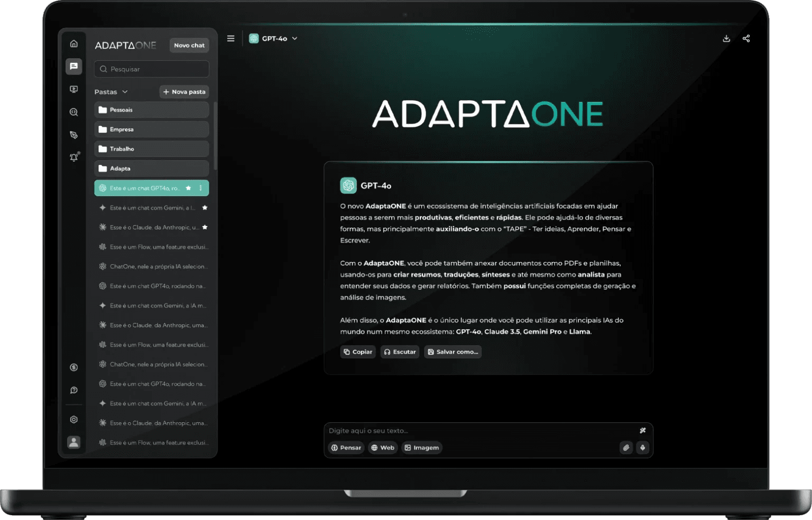Enable the Imagem generation mode
The height and width of the screenshot is (520, 812).
click(x=421, y=448)
